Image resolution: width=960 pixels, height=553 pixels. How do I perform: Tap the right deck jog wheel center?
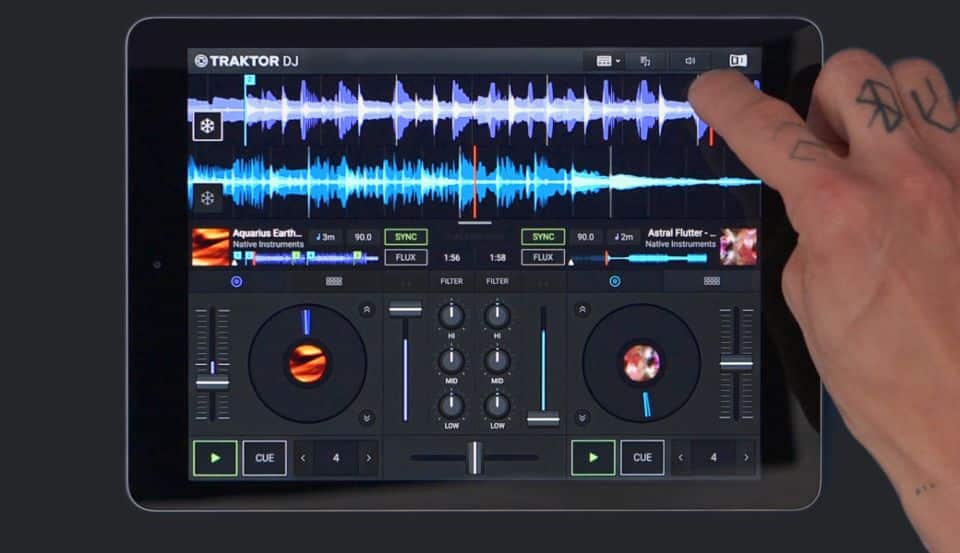pos(641,363)
